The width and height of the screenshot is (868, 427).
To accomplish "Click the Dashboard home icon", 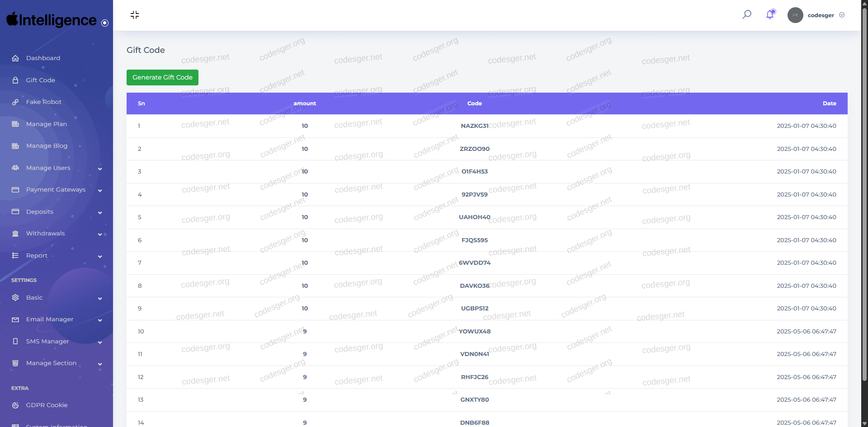I will 15,58.
